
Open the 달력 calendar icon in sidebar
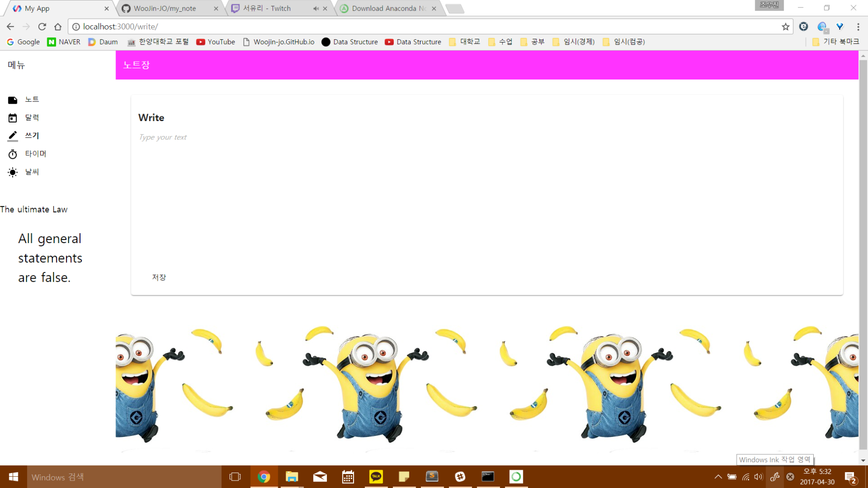[13, 118]
